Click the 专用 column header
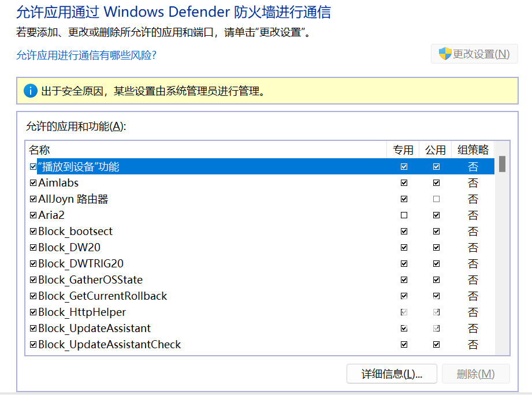The image size is (532, 395). point(403,150)
